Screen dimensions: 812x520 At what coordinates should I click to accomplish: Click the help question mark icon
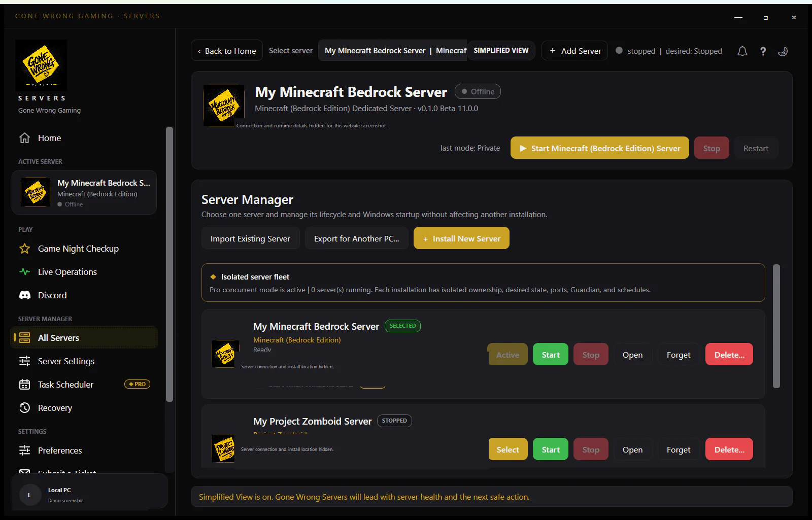[763, 51]
